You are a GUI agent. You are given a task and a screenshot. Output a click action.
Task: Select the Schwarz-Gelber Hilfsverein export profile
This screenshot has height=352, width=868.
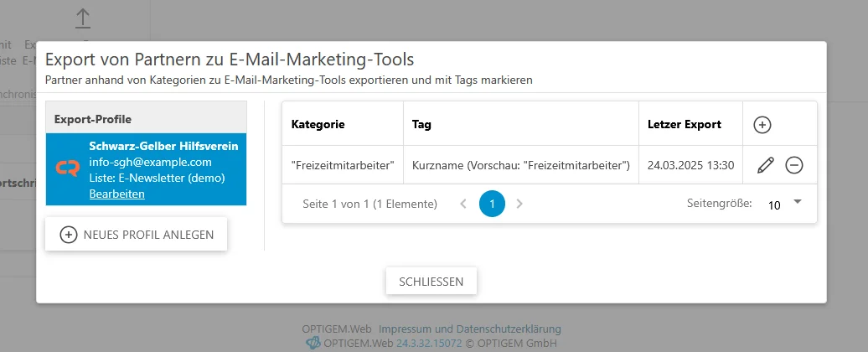(x=146, y=169)
